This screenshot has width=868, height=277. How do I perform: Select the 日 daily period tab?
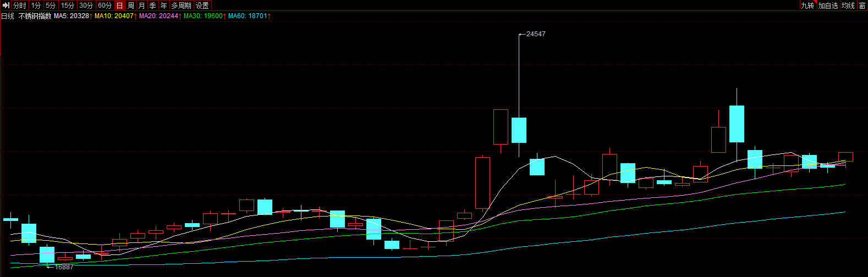tap(120, 5)
